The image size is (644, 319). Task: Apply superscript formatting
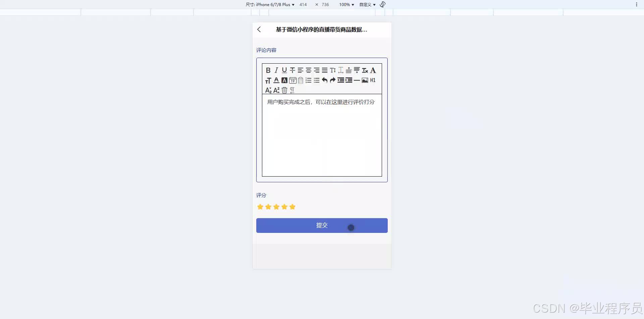click(276, 90)
